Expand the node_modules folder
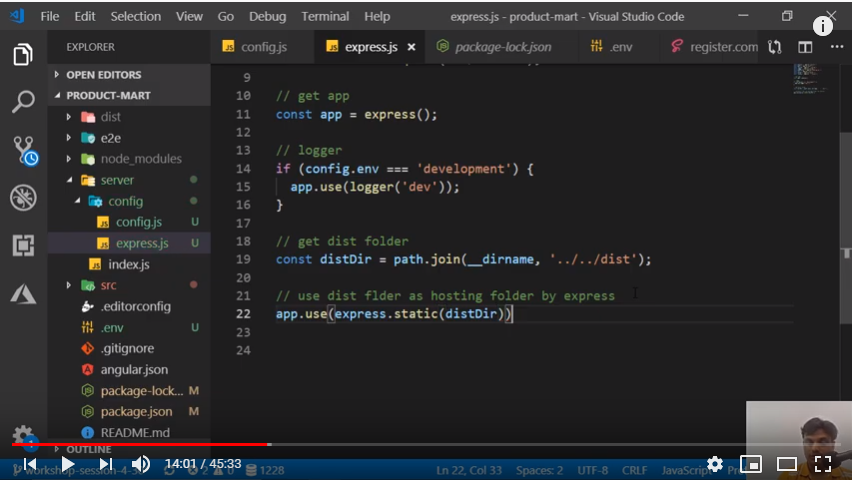 click(x=140, y=159)
